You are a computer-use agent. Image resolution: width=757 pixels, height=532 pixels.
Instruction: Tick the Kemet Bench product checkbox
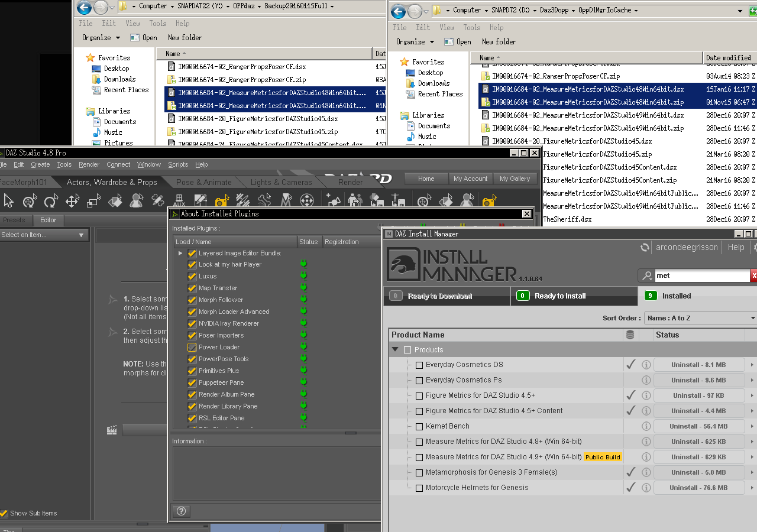pos(419,426)
